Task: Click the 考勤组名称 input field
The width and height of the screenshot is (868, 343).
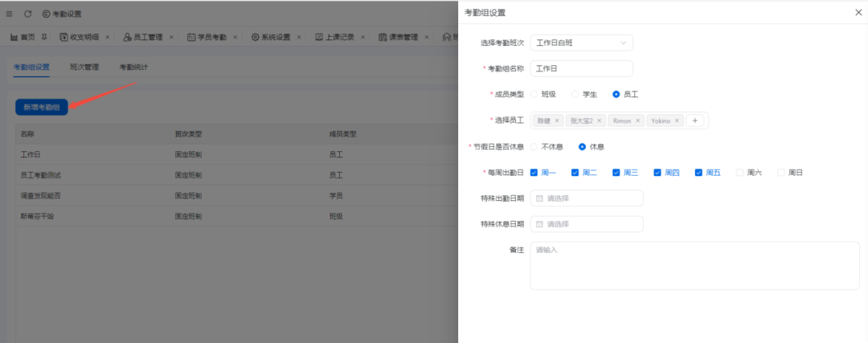Action: (x=581, y=68)
